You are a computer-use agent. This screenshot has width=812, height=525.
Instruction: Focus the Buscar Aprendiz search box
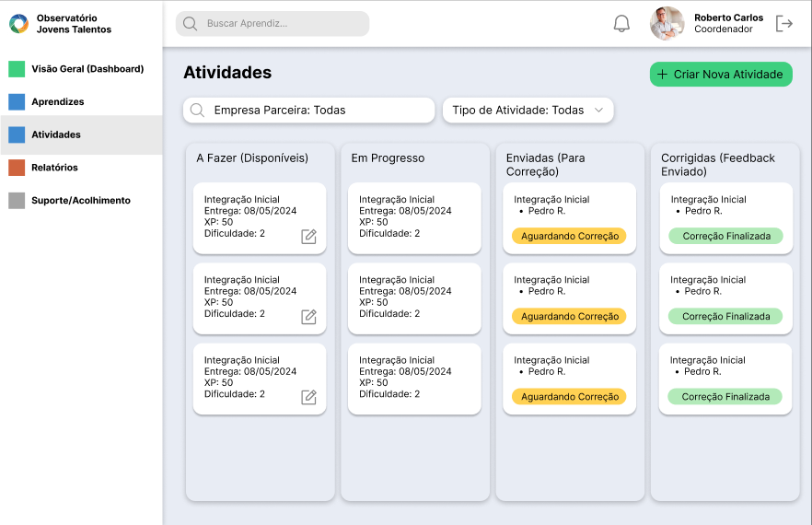pos(273,24)
